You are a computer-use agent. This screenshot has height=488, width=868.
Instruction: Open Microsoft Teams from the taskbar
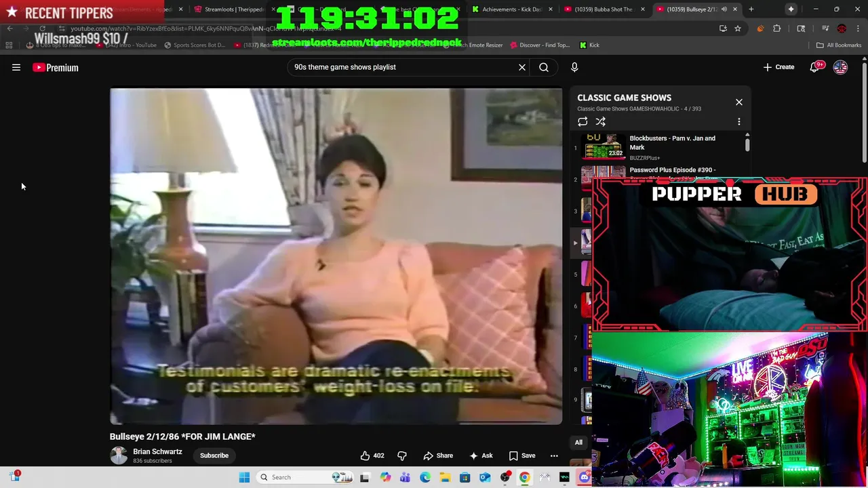click(x=405, y=477)
